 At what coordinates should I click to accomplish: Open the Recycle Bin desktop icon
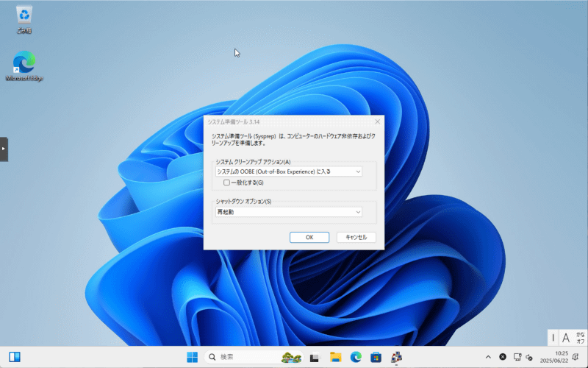24,20
